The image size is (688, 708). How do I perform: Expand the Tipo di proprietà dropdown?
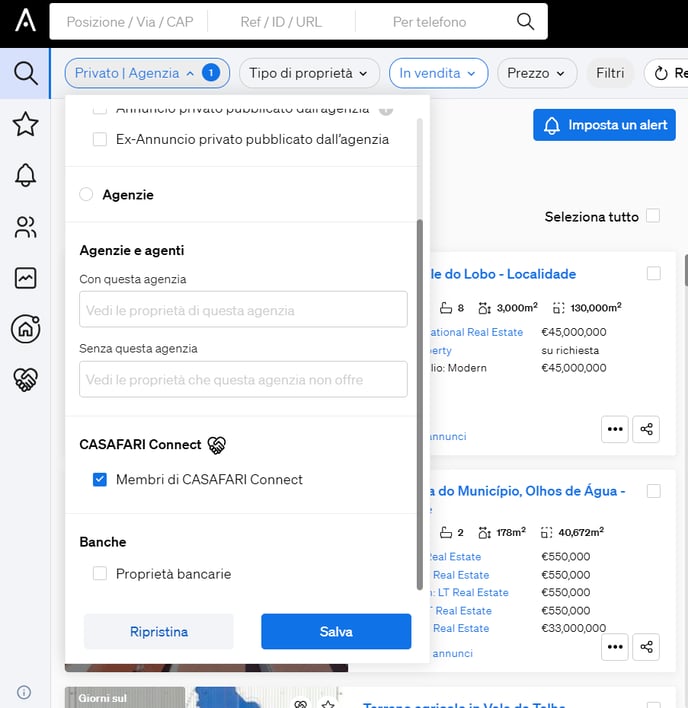point(309,73)
